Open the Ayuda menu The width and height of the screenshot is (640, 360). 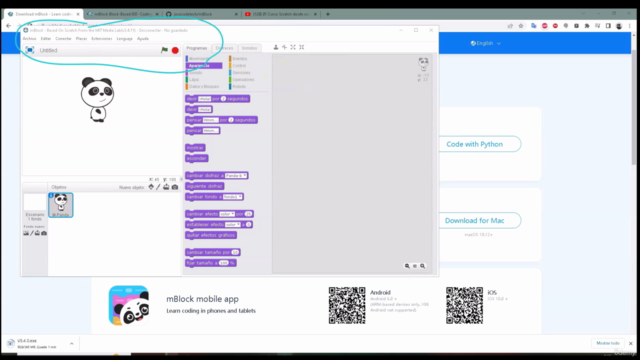143,39
